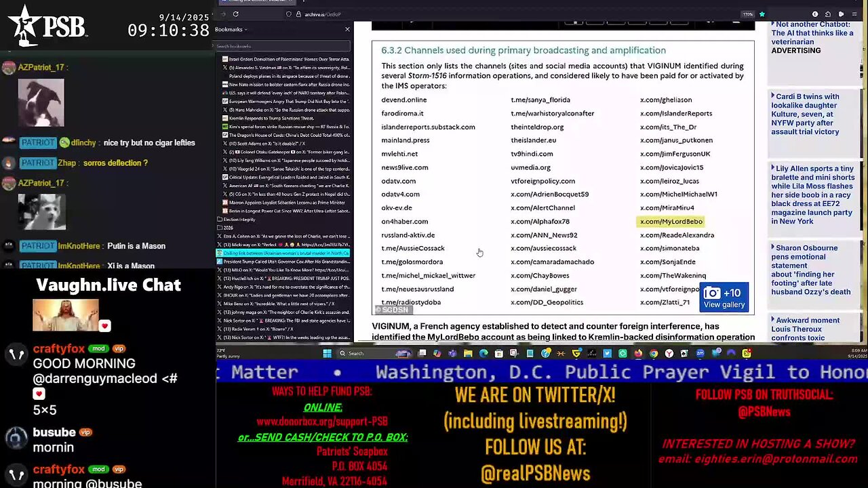Click the View gallery +10 button
The width and height of the screenshot is (868, 488).
pos(724,298)
